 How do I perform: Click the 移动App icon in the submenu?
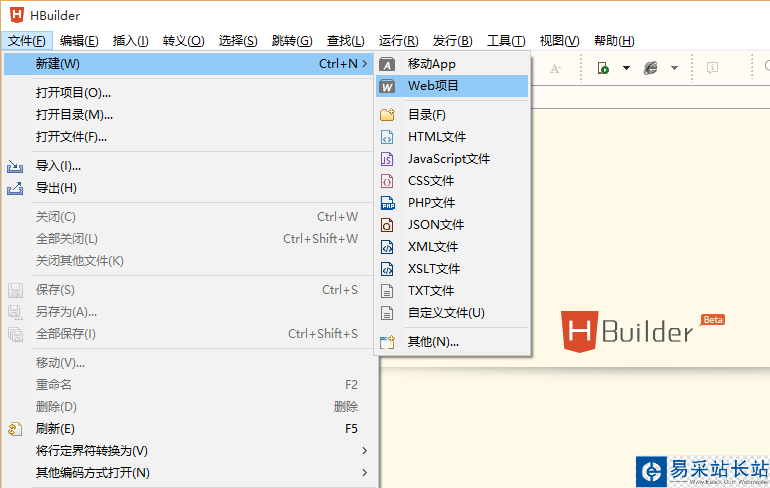[387, 64]
